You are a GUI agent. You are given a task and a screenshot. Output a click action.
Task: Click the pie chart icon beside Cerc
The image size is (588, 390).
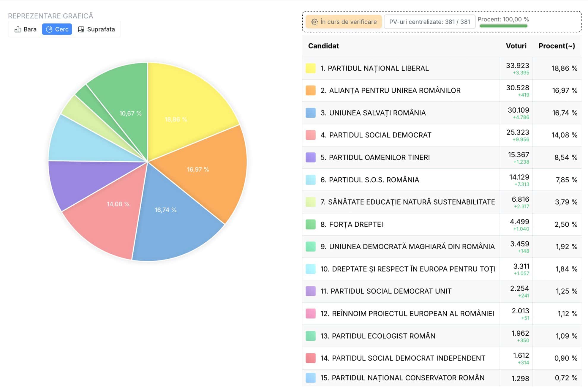(x=49, y=29)
